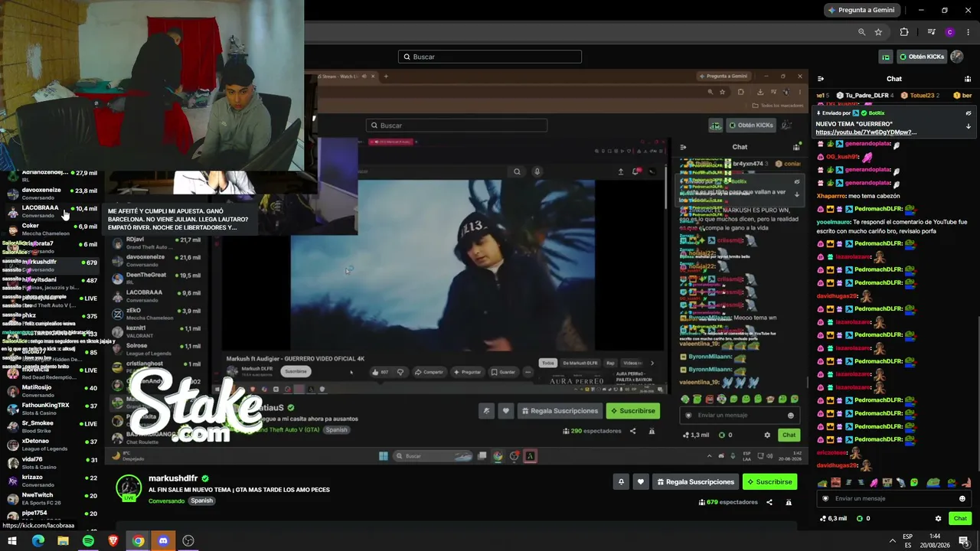Open Brave browser from the taskbar

click(x=113, y=541)
